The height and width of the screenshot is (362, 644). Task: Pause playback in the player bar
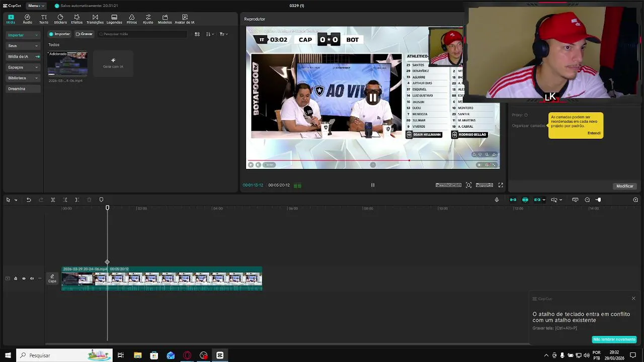coord(373,185)
